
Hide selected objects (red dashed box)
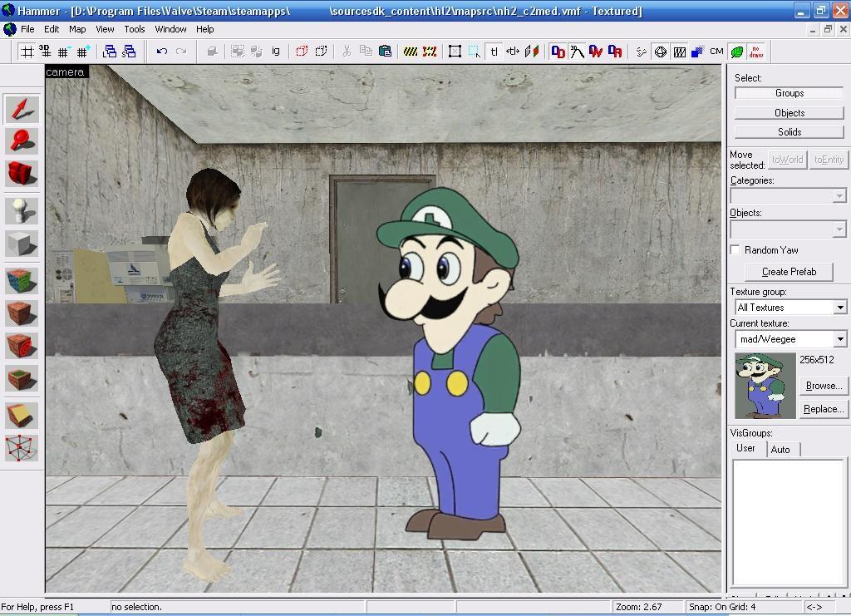click(302, 52)
